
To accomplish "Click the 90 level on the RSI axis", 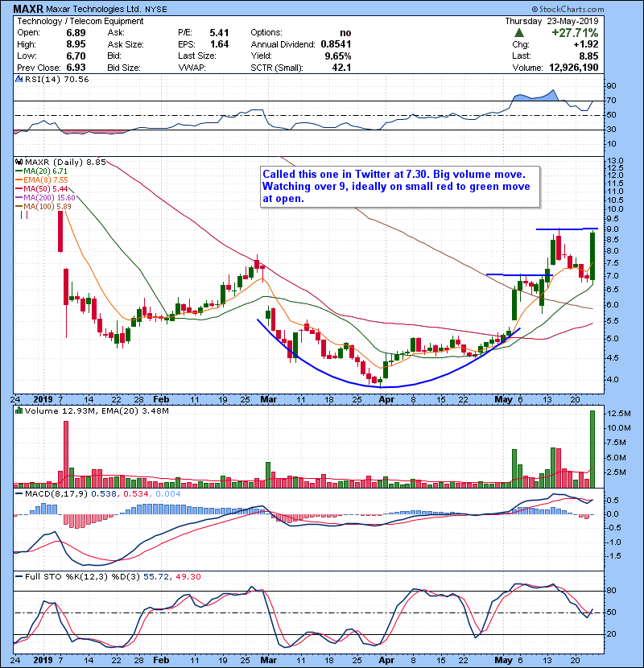I will point(611,86).
